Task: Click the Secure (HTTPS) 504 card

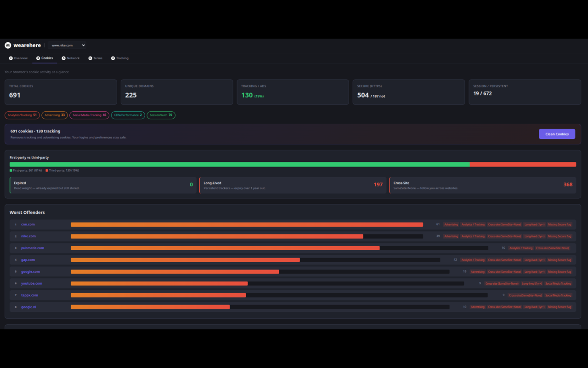Action: [x=409, y=92]
